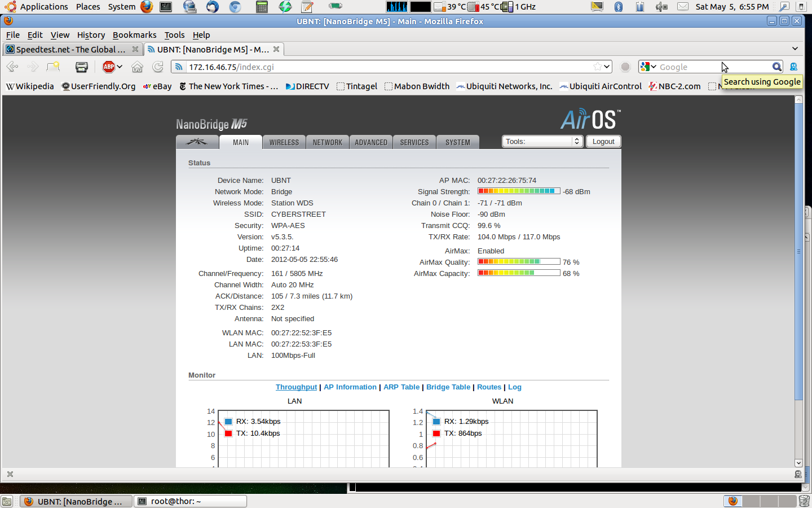Expand the Tools dropdown in AirOS
812x508 pixels.
click(x=541, y=142)
